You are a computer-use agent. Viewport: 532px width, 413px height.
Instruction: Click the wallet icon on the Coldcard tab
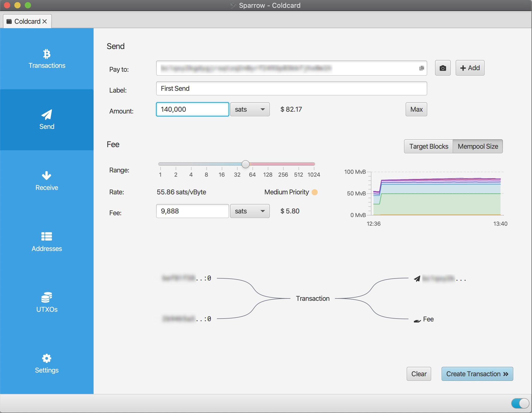(x=9, y=21)
